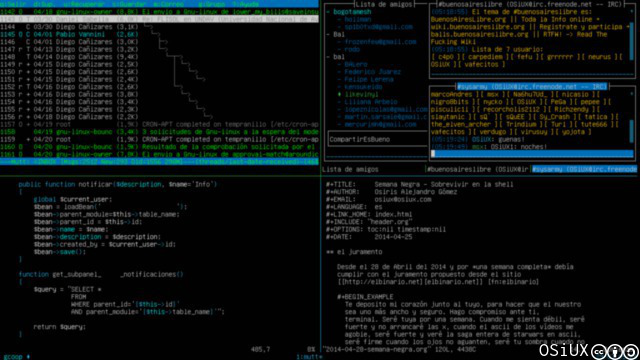The width and height of the screenshot is (640, 360).
Task: Select buddy frozenfeu@gmail.com
Action: pos(380,42)
